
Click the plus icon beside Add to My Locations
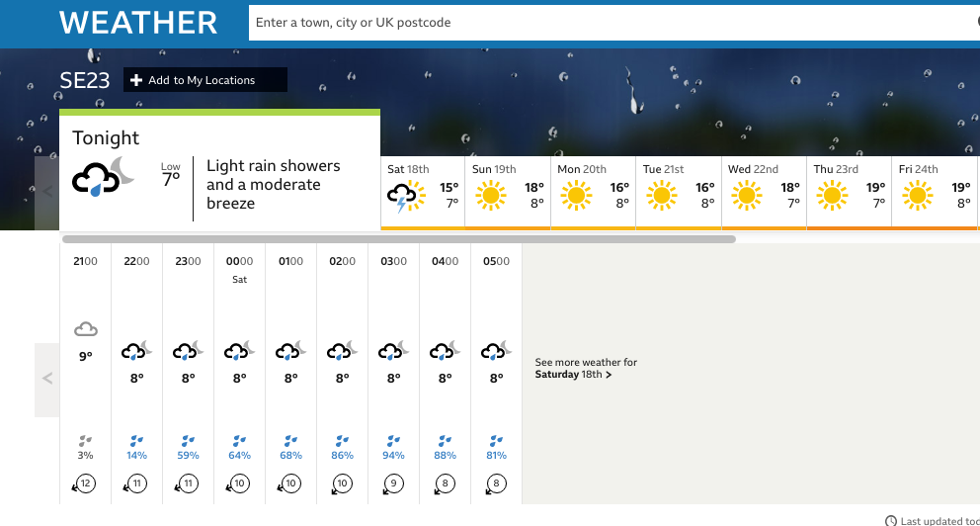click(x=136, y=80)
